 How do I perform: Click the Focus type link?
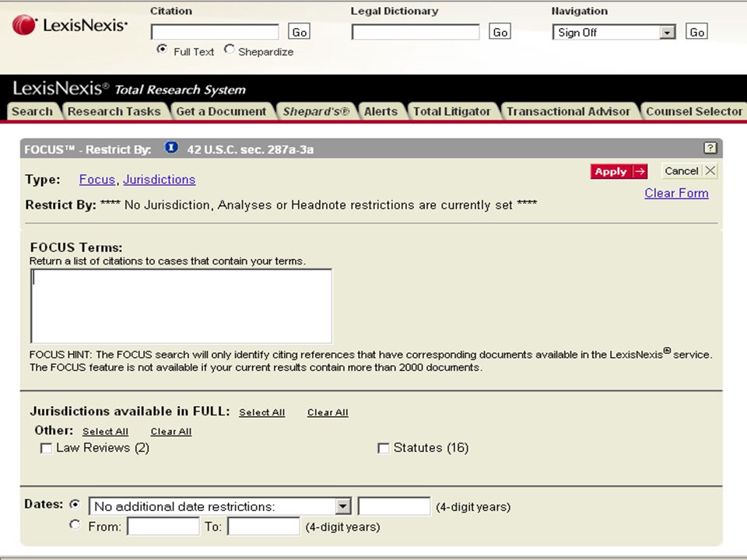click(x=97, y=180)
